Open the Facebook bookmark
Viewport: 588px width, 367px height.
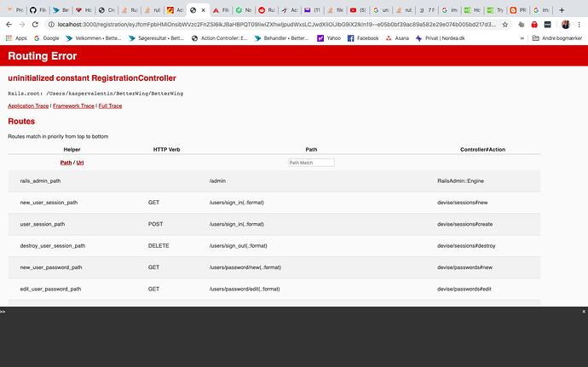tap(363, 38)
